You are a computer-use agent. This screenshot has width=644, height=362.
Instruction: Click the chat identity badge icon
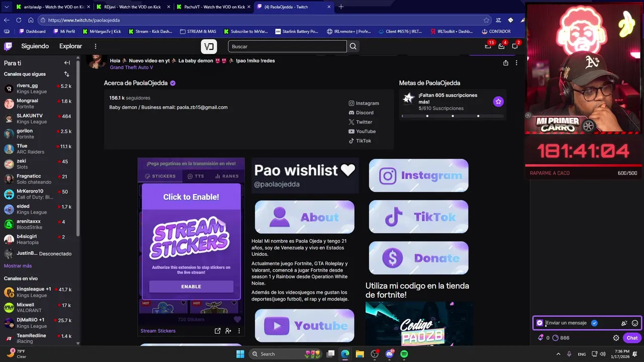coord(540,323)
